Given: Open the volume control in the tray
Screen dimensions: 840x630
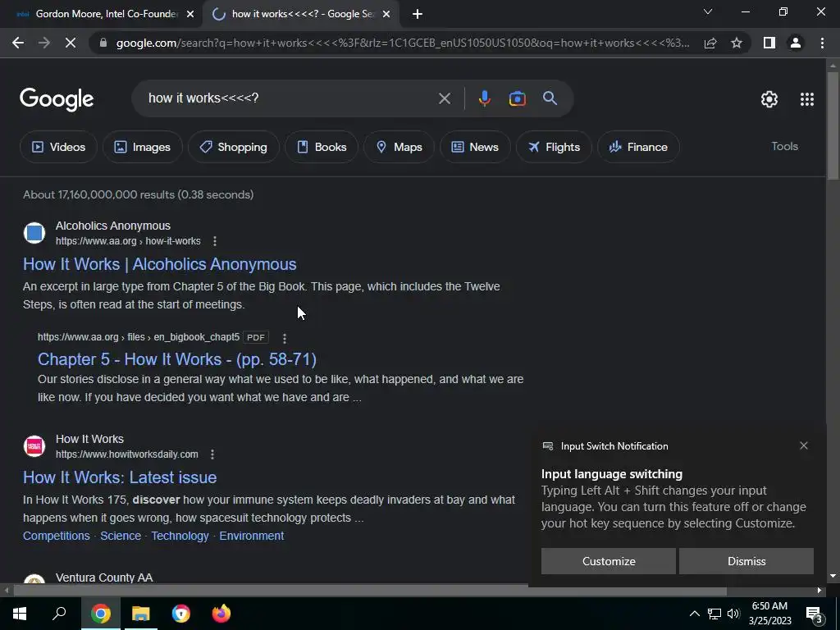Looking at the screenshot, I should click(x=733, y=614).
